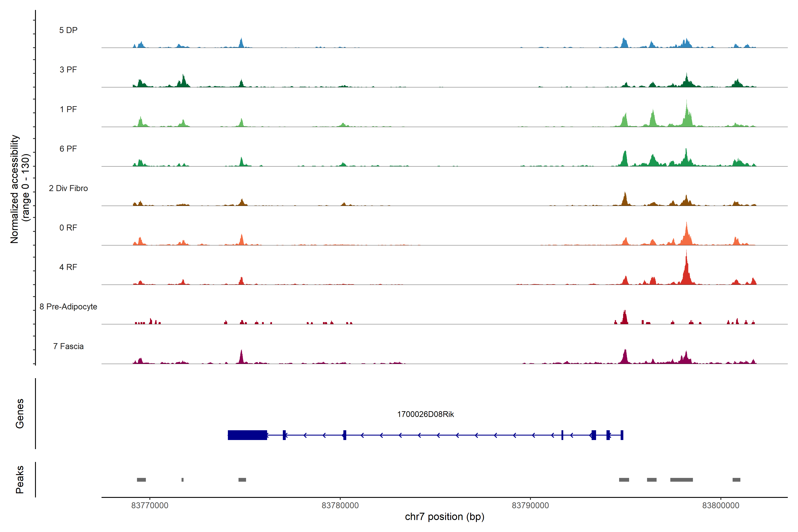Click the 8 Pre-Adipocyte track label
The height and width of the screenshot is (532, 798).
pos(68,307)
